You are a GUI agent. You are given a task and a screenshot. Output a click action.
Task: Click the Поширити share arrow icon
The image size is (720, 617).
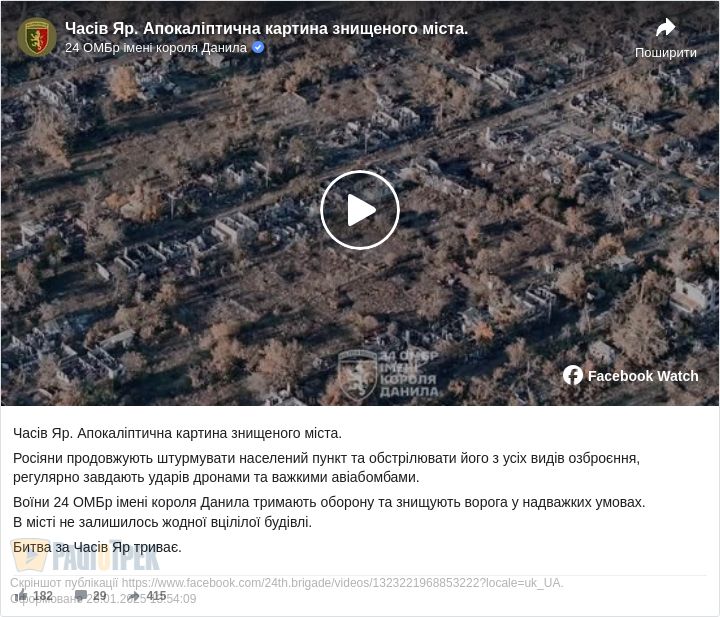pyautogui.click(x=665, y=28)
